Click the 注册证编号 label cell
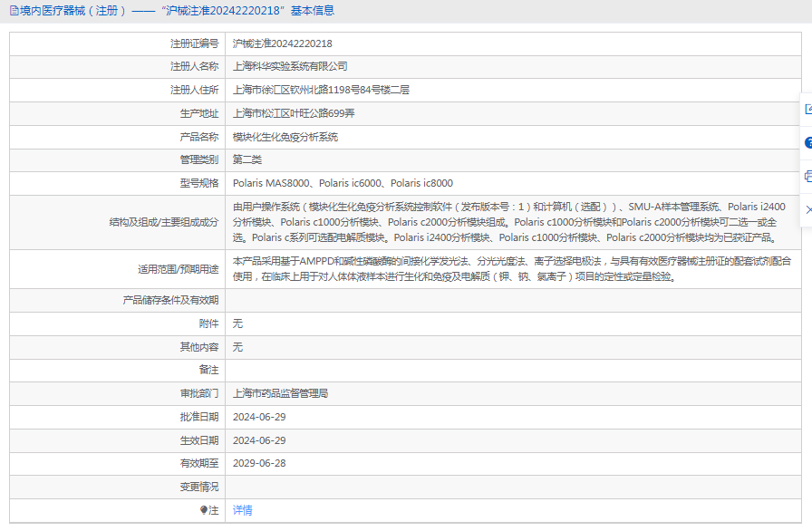 point(118,43)
